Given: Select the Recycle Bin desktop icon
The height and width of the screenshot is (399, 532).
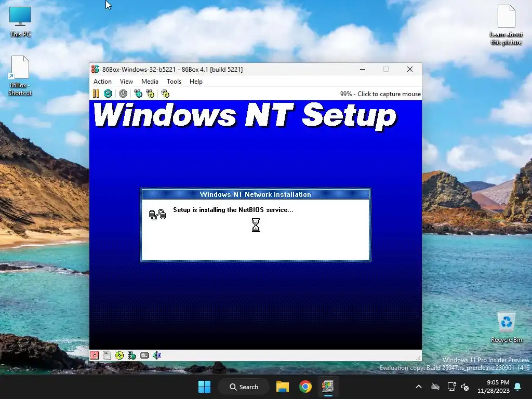Looking at the screenshot, I should pyautogui.click(x=506, y=328).
